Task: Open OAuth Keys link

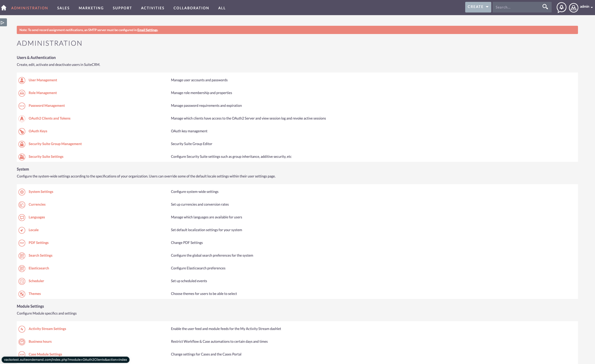Action: 38,131
